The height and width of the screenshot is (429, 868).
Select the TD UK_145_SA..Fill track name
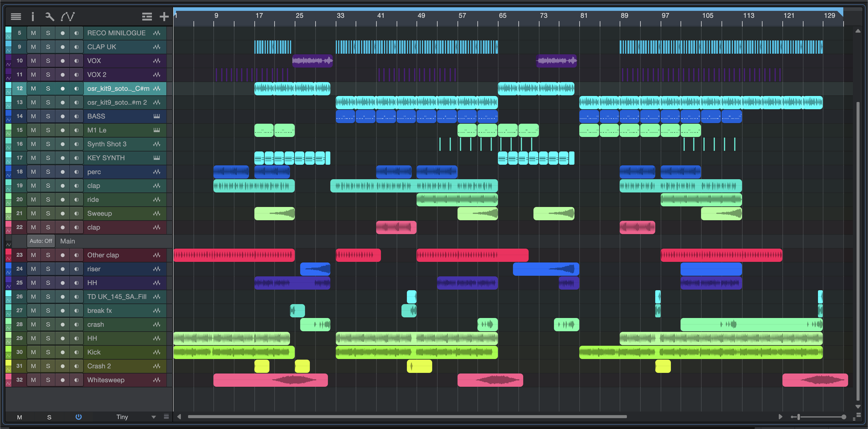[x=117, y=297]
